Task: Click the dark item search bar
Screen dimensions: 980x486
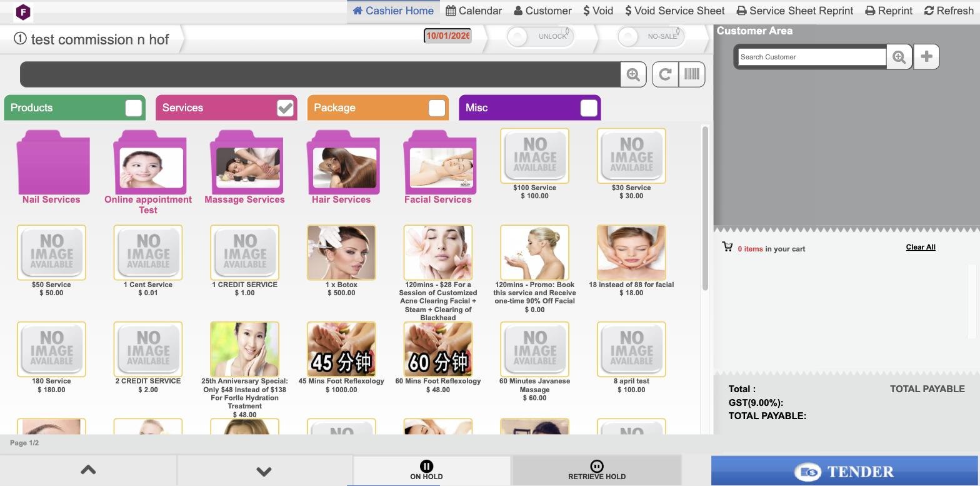Action: tap(320, 74)
